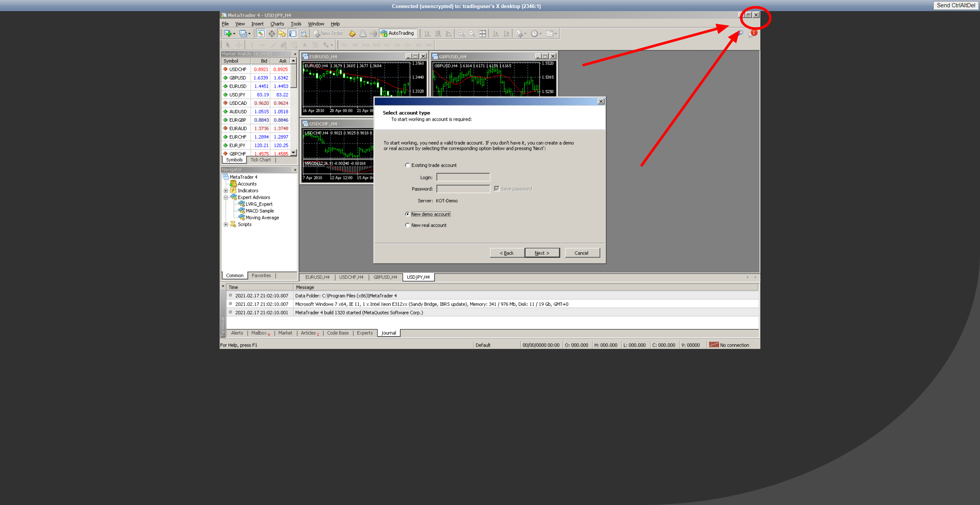Click the MetaEditor yellow book icon

tap(352, 34)
